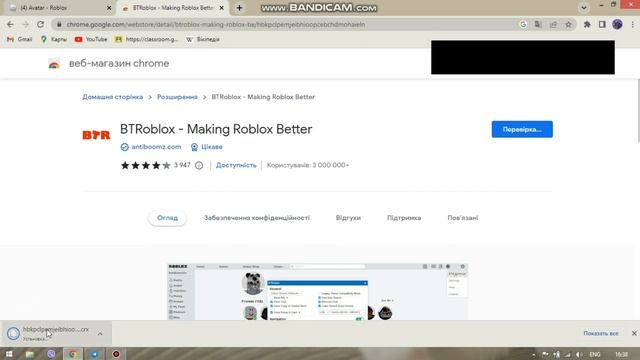Open the extensions puzzle icon

click(587, 24)
